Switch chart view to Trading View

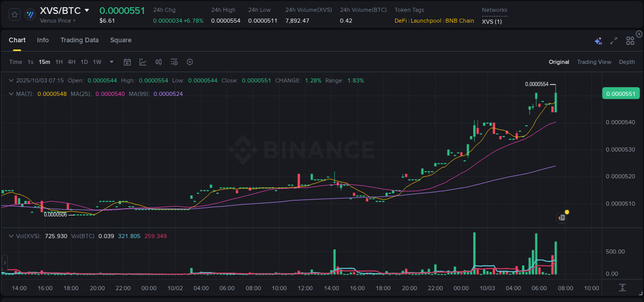594,62
